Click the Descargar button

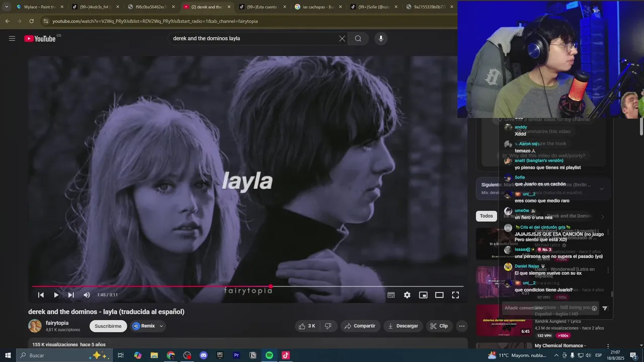click(403, 326)
